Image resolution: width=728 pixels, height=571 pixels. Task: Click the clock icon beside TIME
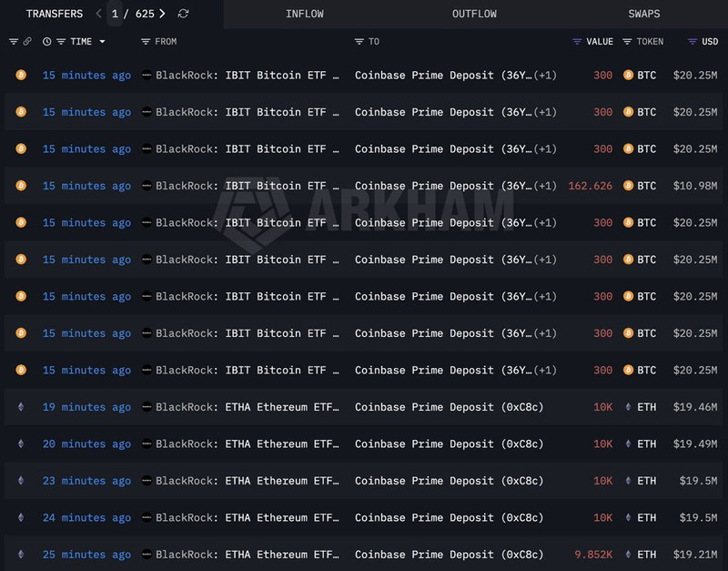[x=46, y=42]
